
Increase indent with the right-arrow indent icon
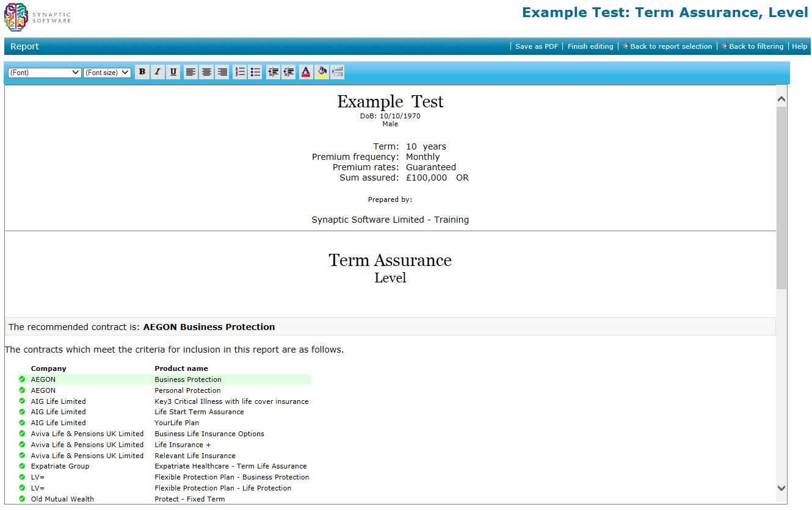273,72
